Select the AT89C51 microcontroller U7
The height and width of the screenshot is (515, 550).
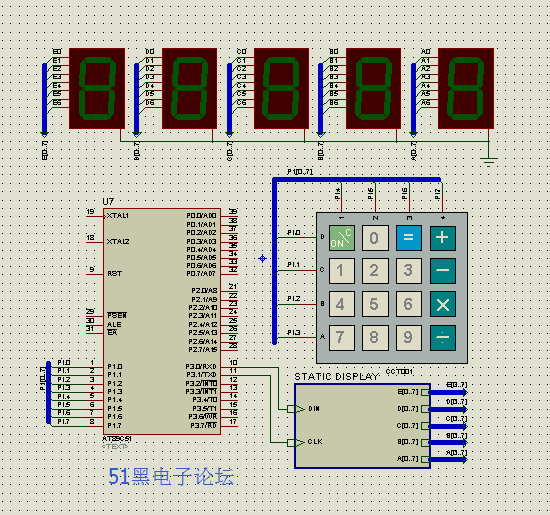[x=162, y=321]
